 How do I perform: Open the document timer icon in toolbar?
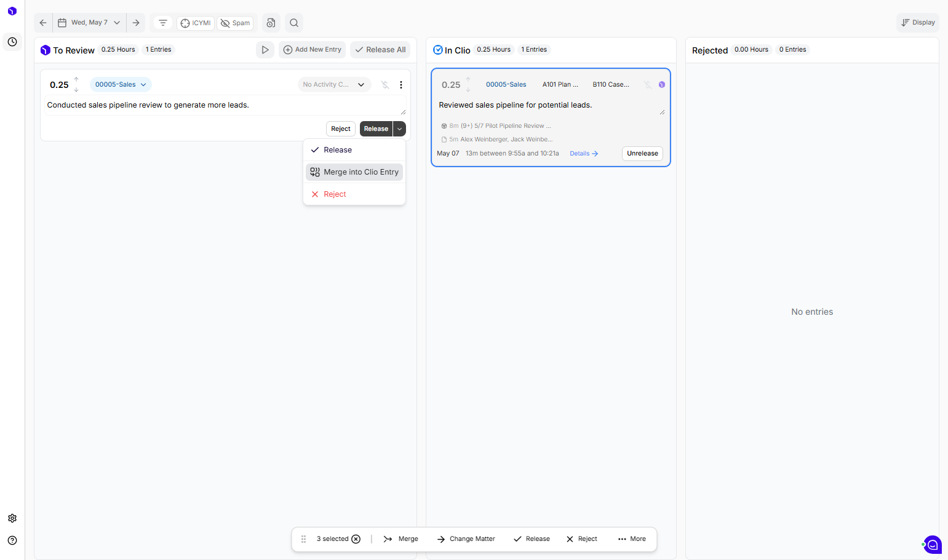pyautogui.click(x=271, y=23)
